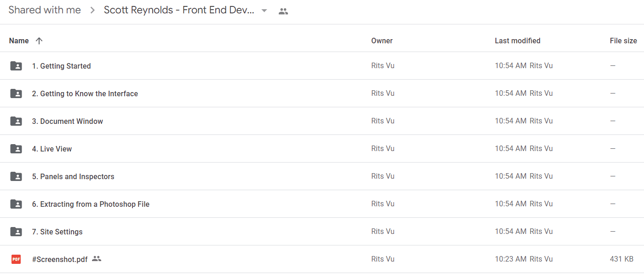The height and width of the screenshot is (274, 644).
Task: Select the Panels and Inspectors folder icon
Action: pos(16,176)
